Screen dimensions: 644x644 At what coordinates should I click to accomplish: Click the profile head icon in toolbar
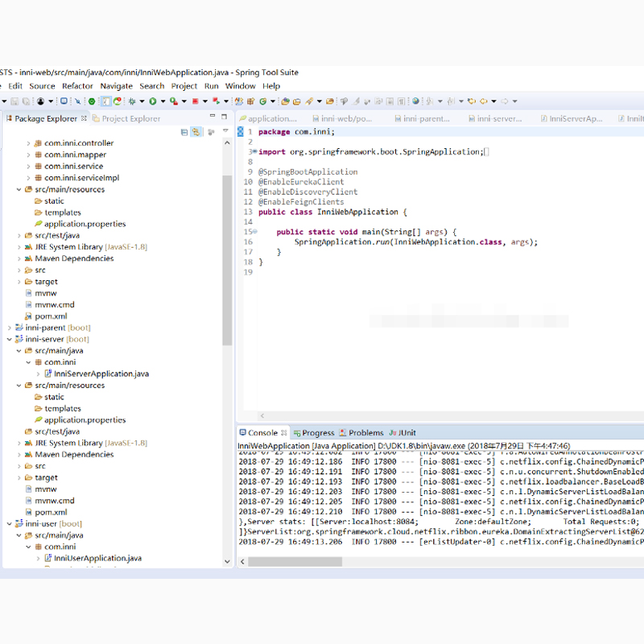(x=41, y=101)
